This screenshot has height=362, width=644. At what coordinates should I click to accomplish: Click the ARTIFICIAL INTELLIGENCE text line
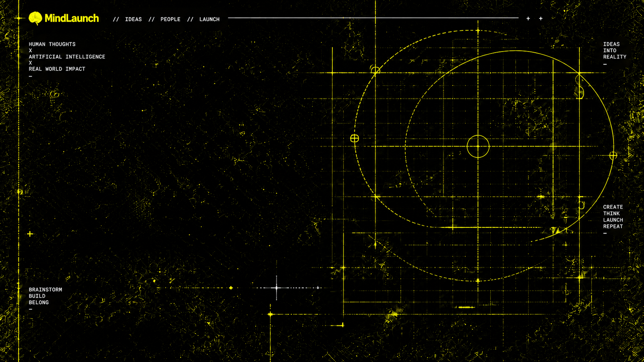67,57
